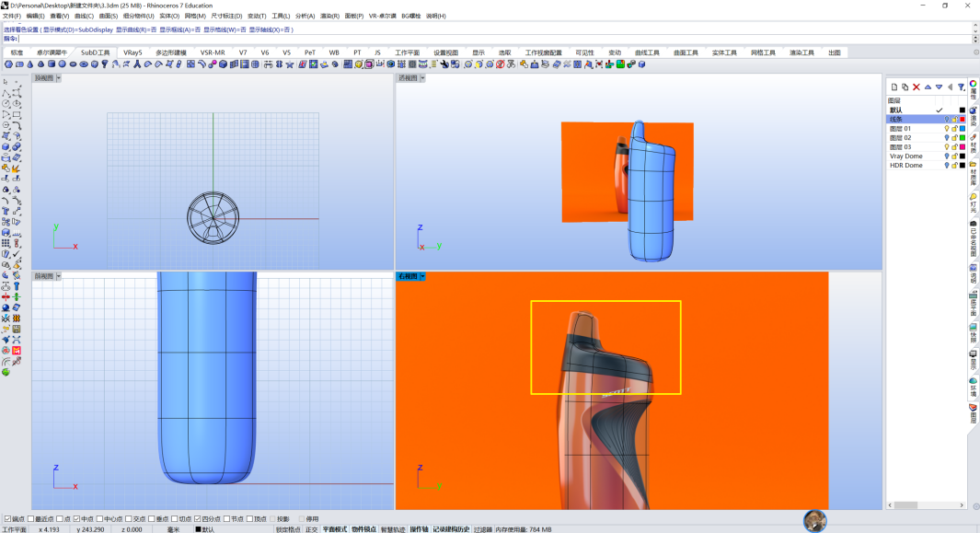980x533 pixels.
Task: Click the layers panel horizontal scrollbar
Action: point(926,504)
